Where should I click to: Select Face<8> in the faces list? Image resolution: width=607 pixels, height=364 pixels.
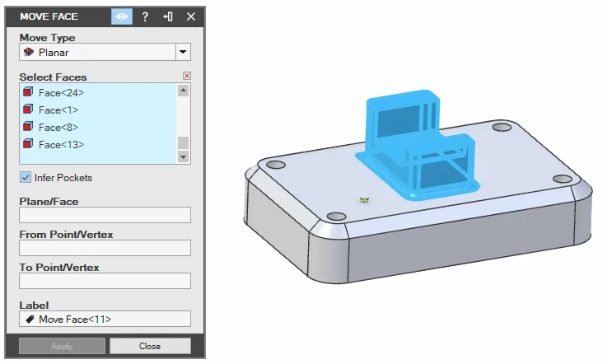(58, 127)
